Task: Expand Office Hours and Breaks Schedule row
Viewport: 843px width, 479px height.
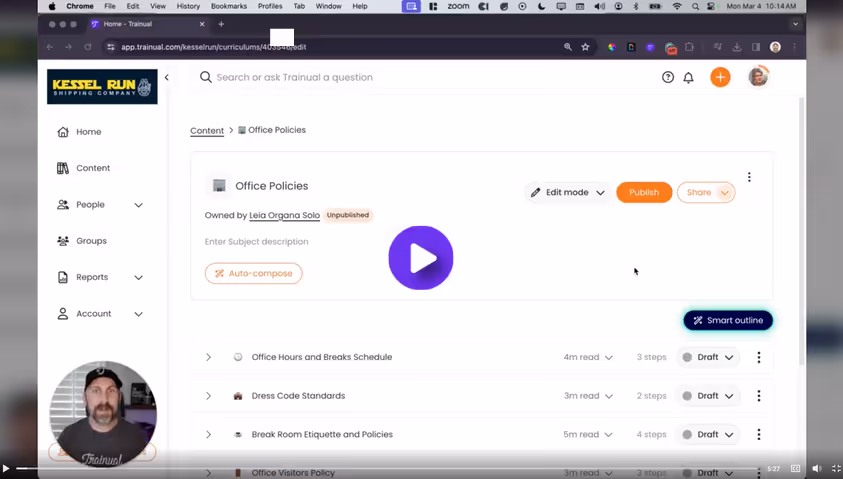Action: coord(209,357)
